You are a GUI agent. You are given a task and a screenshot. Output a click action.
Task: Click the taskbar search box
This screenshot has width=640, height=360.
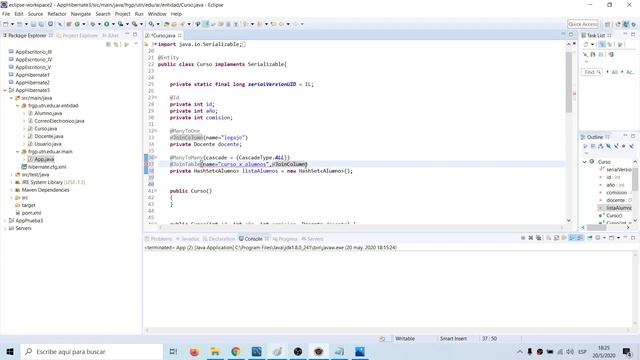pos(92,351)
